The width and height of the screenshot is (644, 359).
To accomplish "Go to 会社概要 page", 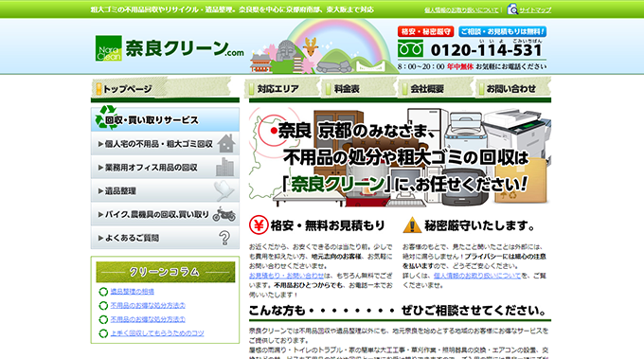I will tap(436, 88).
